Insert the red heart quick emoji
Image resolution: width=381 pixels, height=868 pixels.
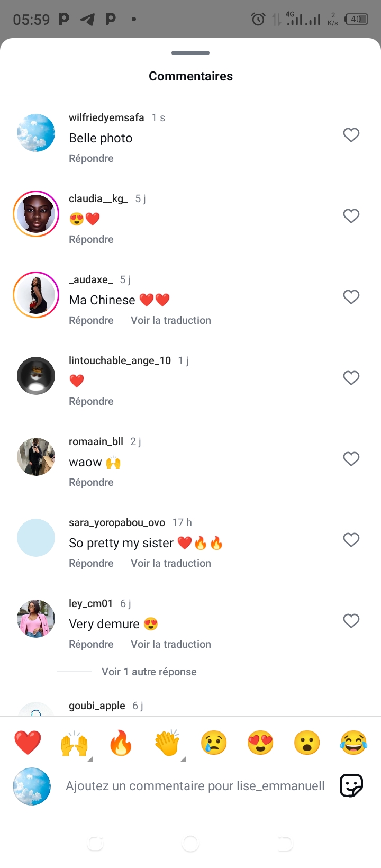click(x=28, y=742)
